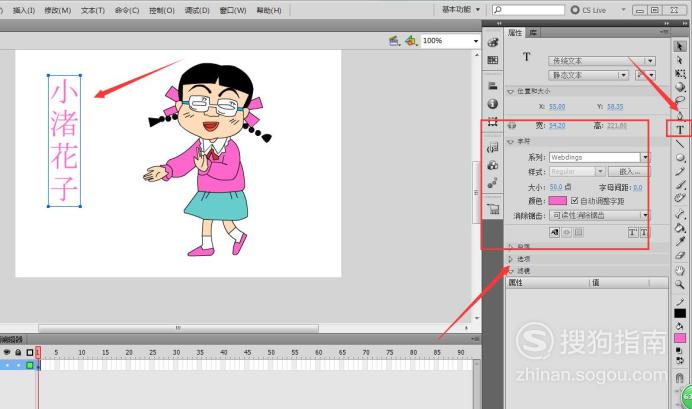The width and height of the screenshot is (692, 409).
Task: Open the Transform panel icon
Action: [493, 121]
